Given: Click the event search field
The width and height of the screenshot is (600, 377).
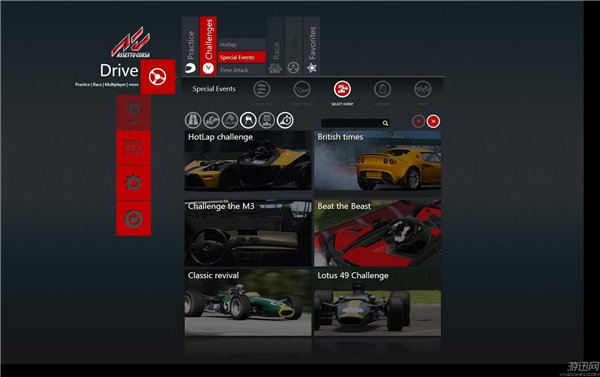Looking at the screenshot, I should pyautogui.click(x=355, y=123).
